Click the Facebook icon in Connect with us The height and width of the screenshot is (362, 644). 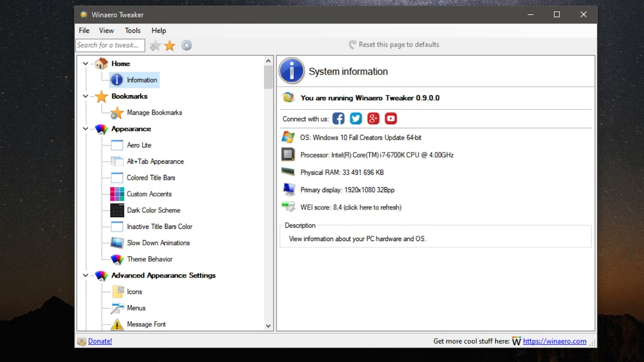338,119
